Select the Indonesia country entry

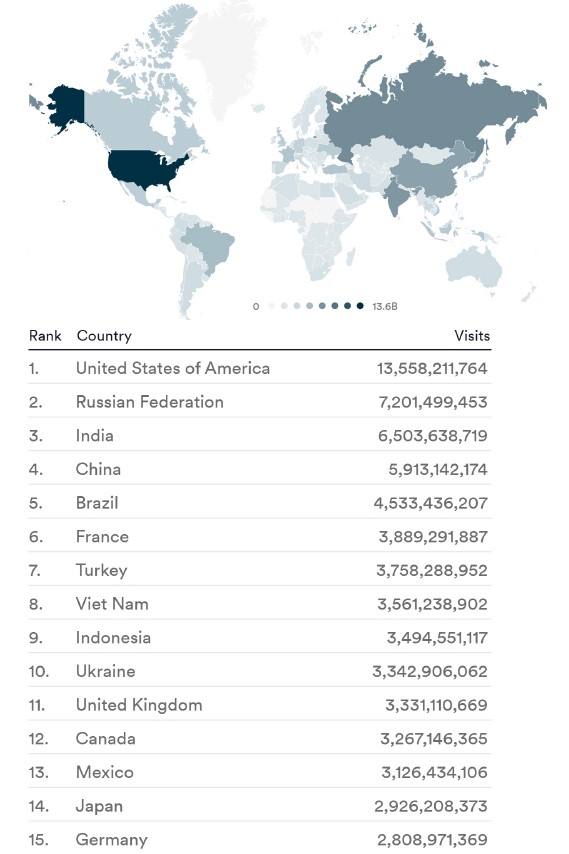tap(113, 638)
